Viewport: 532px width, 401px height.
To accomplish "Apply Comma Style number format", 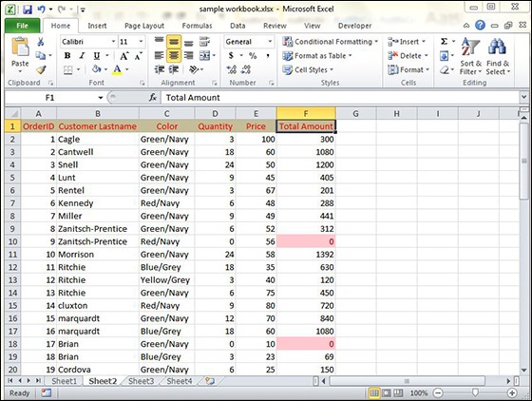I will (268, 56).
